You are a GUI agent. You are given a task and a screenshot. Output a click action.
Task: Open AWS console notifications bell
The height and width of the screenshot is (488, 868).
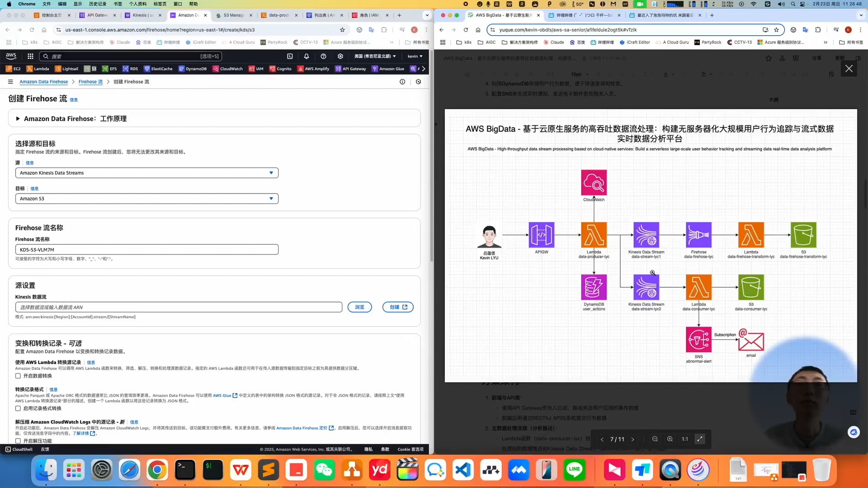point(306,56)
